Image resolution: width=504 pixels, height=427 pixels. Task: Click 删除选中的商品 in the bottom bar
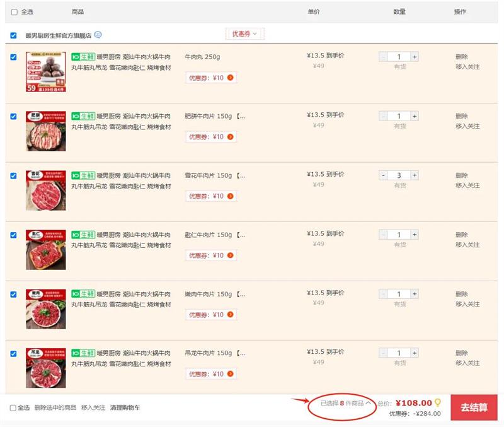[55, 407]
